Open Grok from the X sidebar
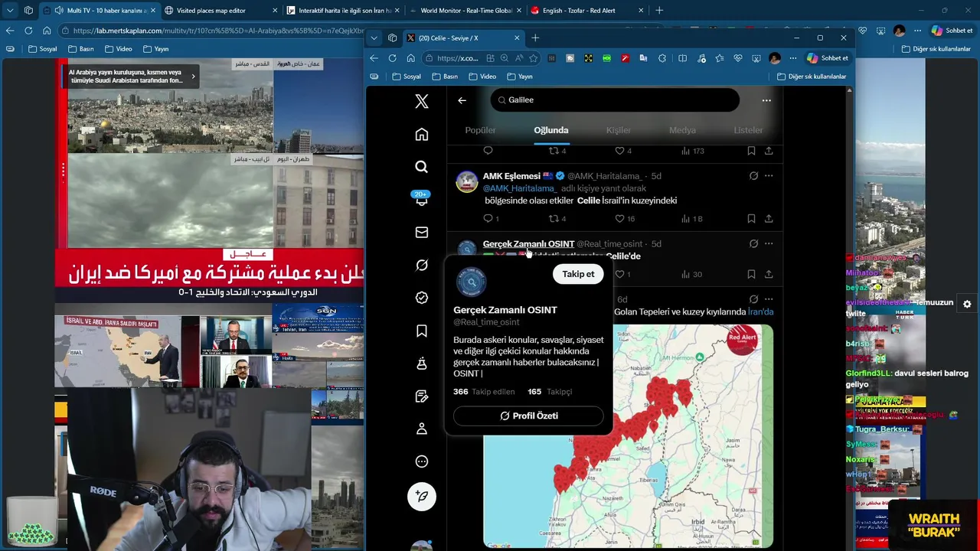This screenshot has width=980, height=551. pyautogui.click(x=422, y=265)
